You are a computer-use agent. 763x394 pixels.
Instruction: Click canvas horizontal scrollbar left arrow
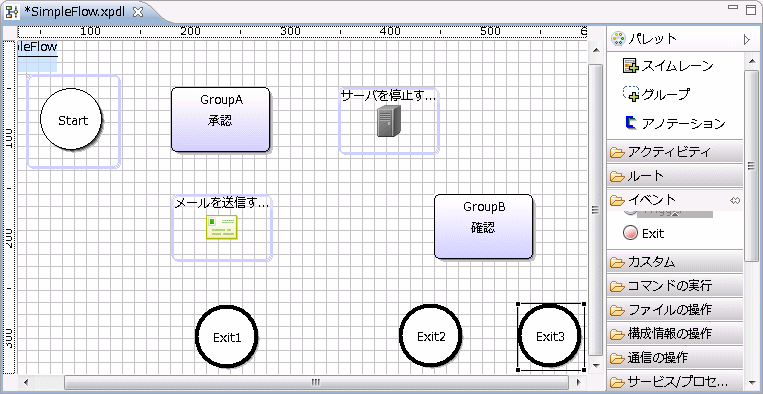tap(26, 382)
